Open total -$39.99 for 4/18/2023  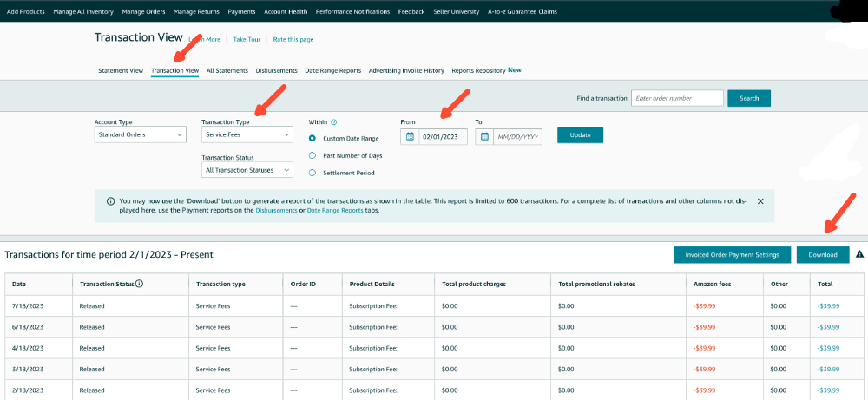coord(829,348)
